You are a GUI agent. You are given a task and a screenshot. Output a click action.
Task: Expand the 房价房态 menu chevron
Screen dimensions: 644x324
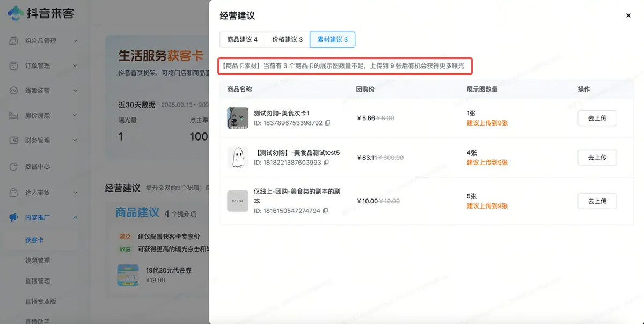tap(75, 115)
